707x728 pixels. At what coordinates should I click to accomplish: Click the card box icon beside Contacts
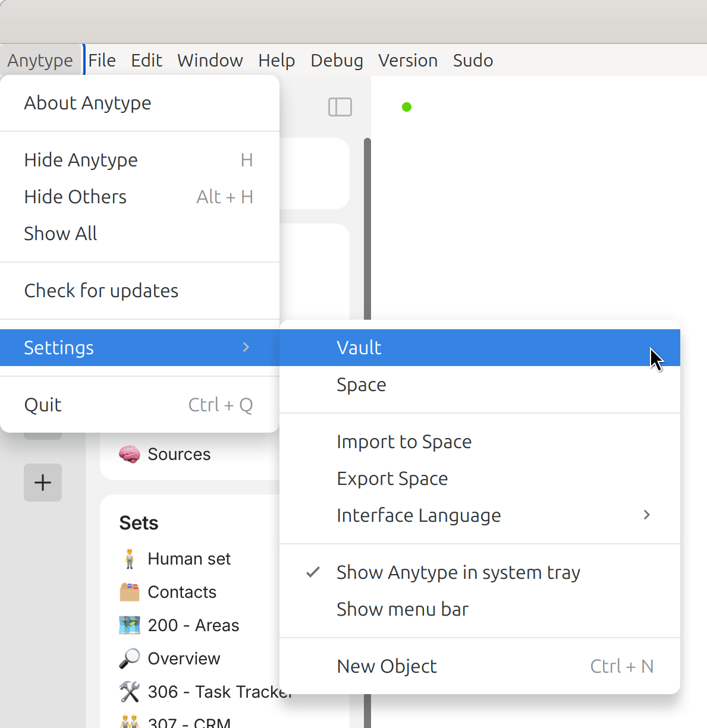point(130,592)
